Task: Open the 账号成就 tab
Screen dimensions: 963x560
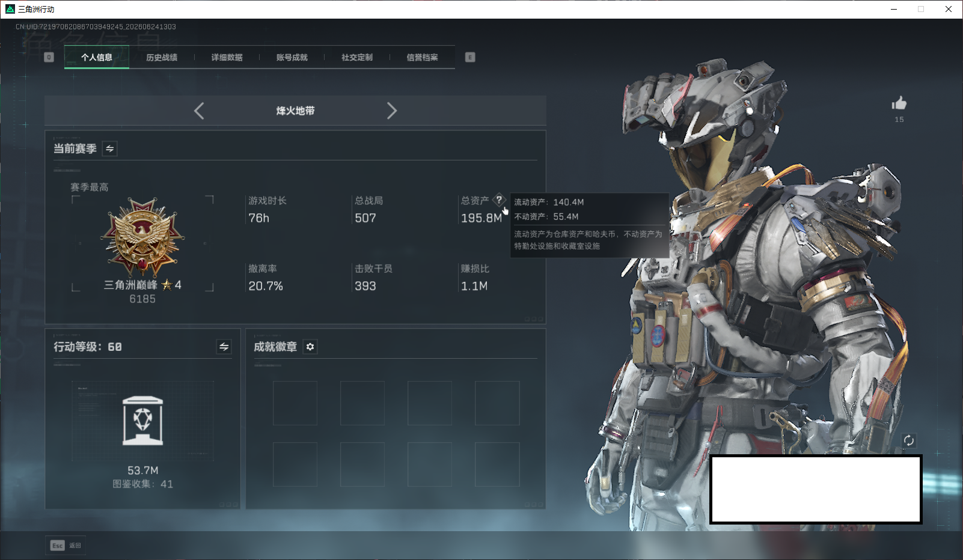Action: click(292, 57)
